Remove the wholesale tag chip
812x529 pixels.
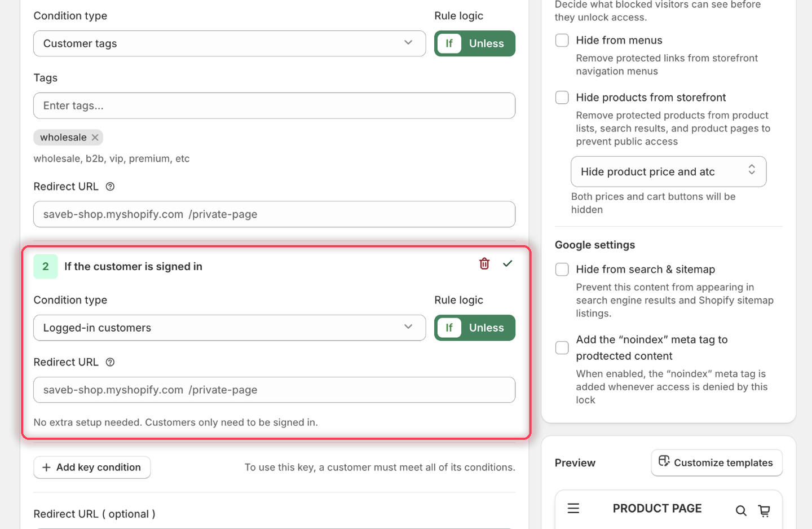click(95, 138)
